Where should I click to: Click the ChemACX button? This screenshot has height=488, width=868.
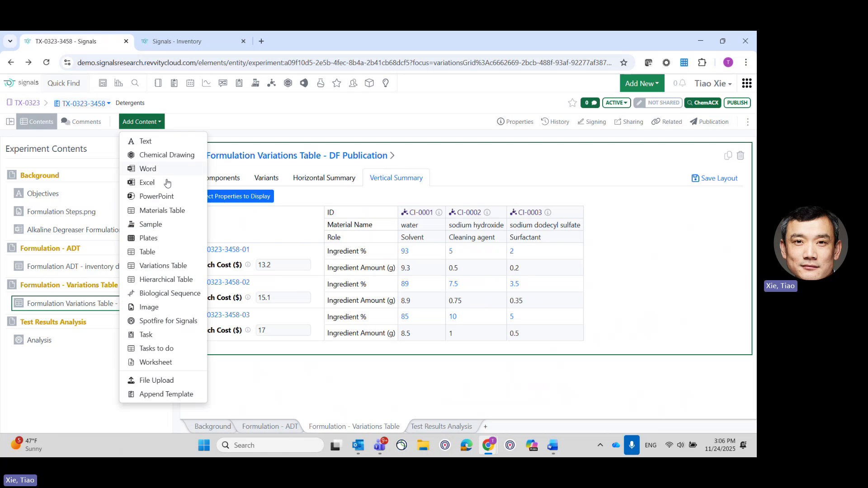[703, 103]
